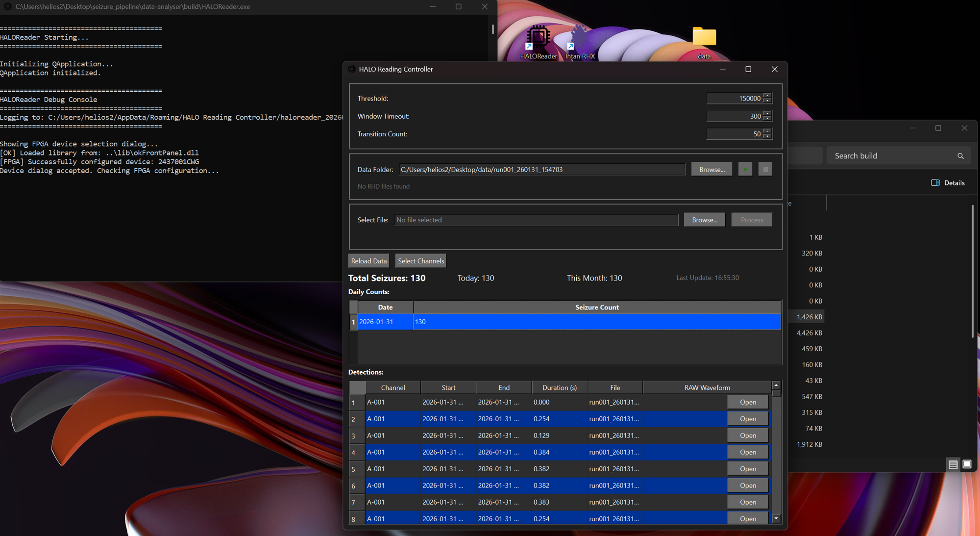Click the green play button beside Data Folder
The height and width of the screenshot is (536, 980).
[x=745, y=169]
